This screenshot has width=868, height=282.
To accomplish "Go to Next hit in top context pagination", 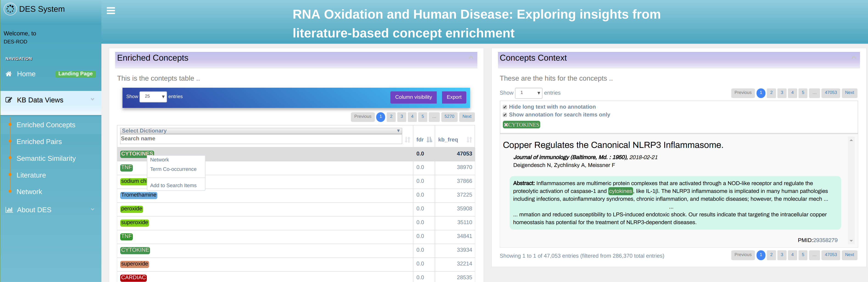I will pyautogui.click(x=849, y=93).
